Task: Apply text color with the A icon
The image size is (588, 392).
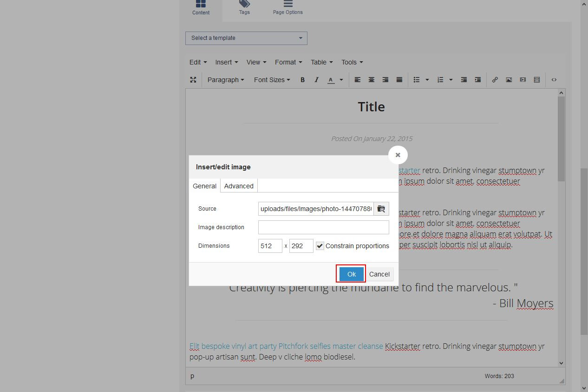Action: 331,80
